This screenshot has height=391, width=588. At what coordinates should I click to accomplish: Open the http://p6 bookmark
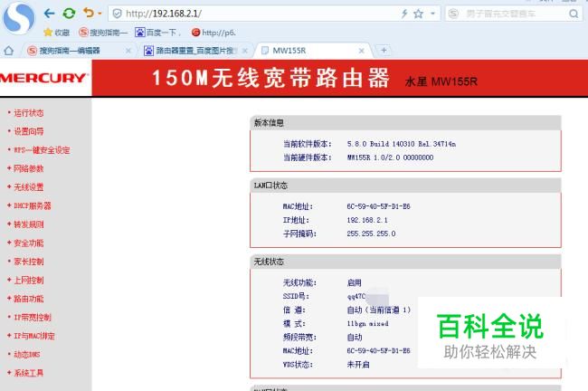point(213,33)
